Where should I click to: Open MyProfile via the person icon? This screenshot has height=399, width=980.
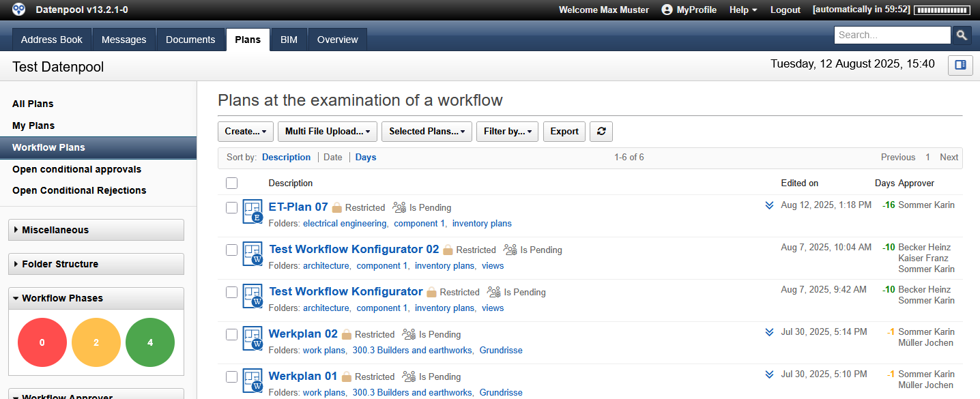coord(665,10)
